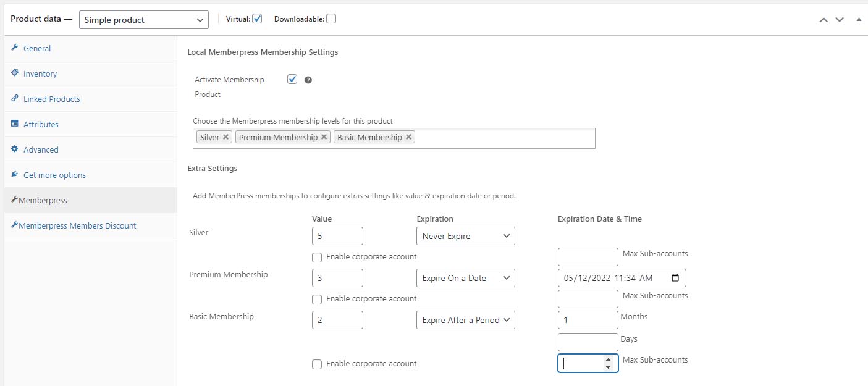
Task: Edit the Silver value field
Action: click(338, 236)
